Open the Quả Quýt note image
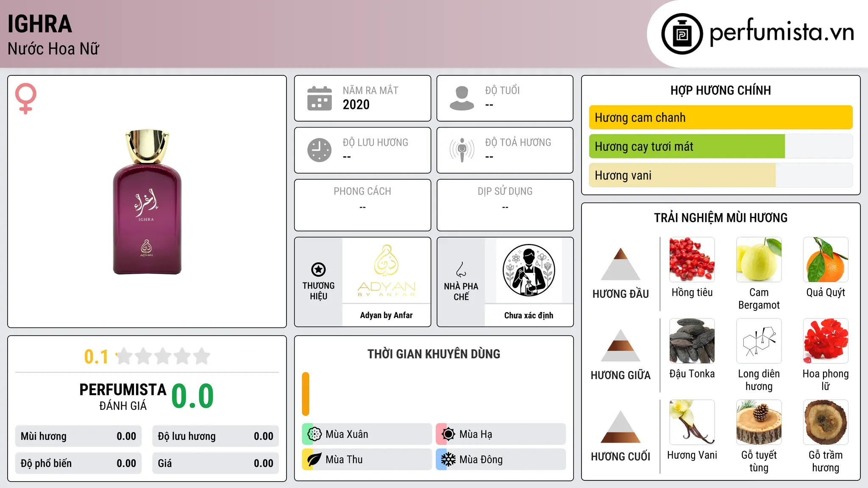 pos(826,260)
